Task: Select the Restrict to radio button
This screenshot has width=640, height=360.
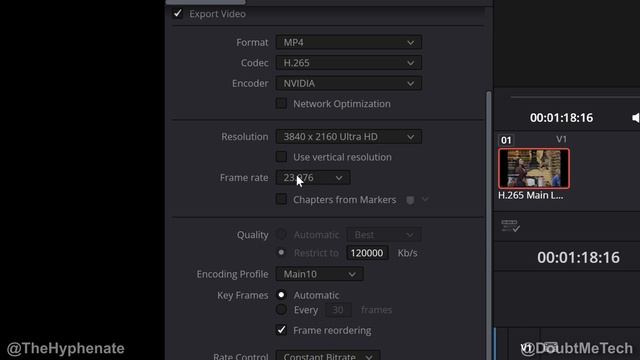Action: click(x=281, y=252)
